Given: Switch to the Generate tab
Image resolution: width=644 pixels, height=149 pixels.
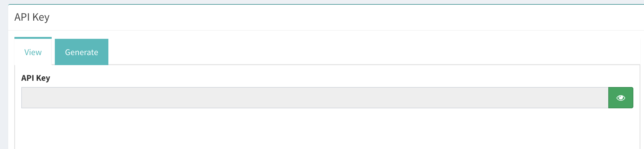Looking at the screenshot, I should [x=81, y=52].
